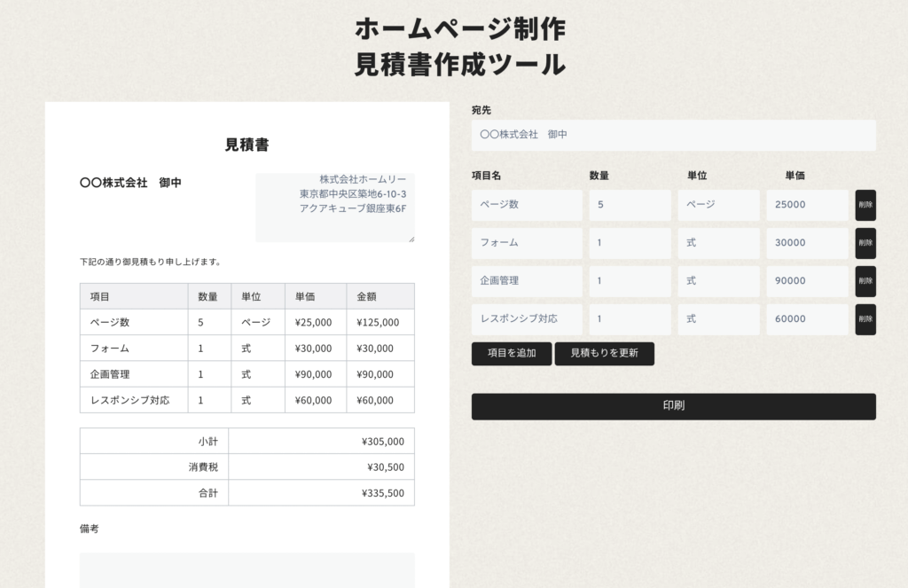Image resolution: width=908 pixels, height=588 pixels.
Task: Click the 項目を追加 add item button
Action: pyautogui.click(x=511, y=353)
